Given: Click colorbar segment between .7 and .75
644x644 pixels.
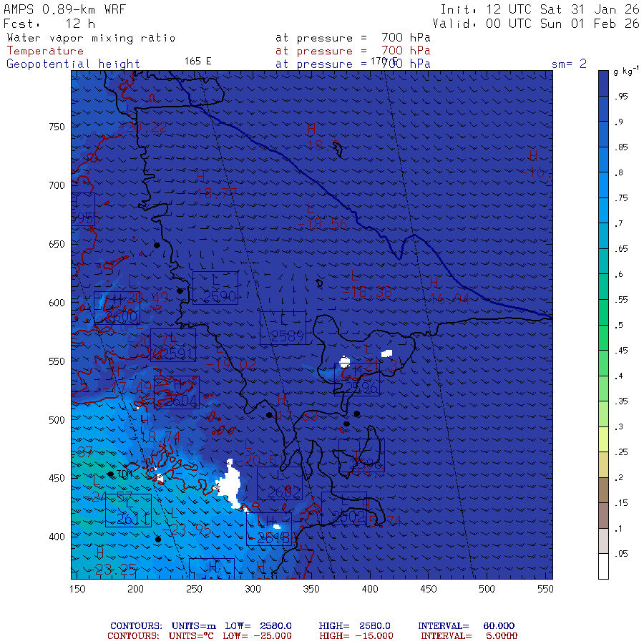Looking at the screenshot, I should tap(603, 210).
